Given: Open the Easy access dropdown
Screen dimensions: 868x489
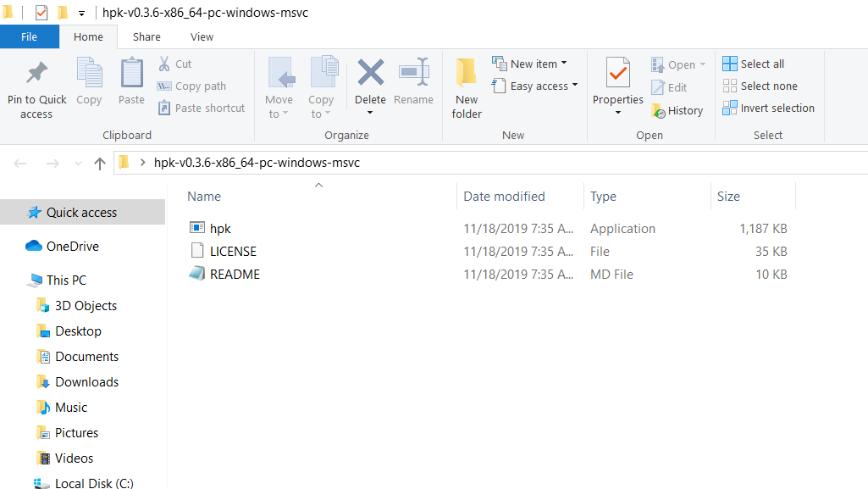Looking at the screenshot, I should (534, 86).
